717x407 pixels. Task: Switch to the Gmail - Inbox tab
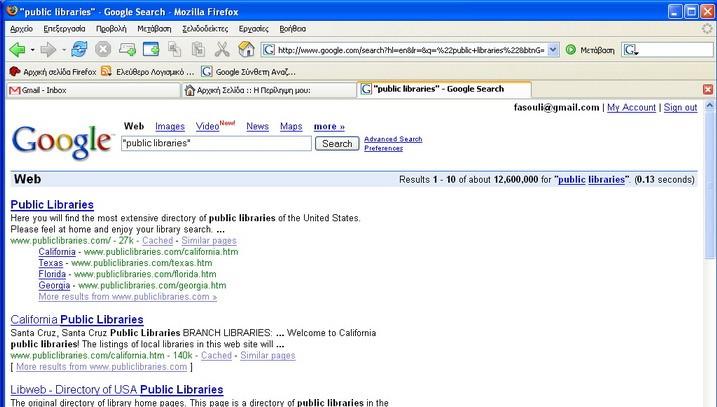(x=93, y=90)
